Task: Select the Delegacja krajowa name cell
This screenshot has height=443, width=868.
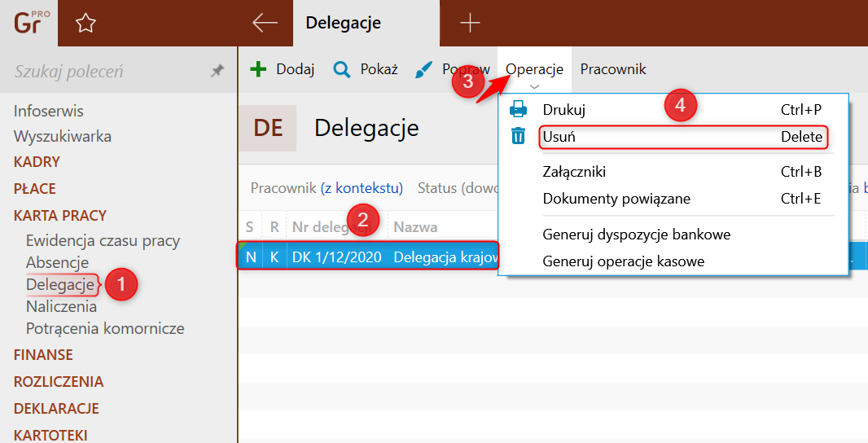Action: tap(443, 257)
